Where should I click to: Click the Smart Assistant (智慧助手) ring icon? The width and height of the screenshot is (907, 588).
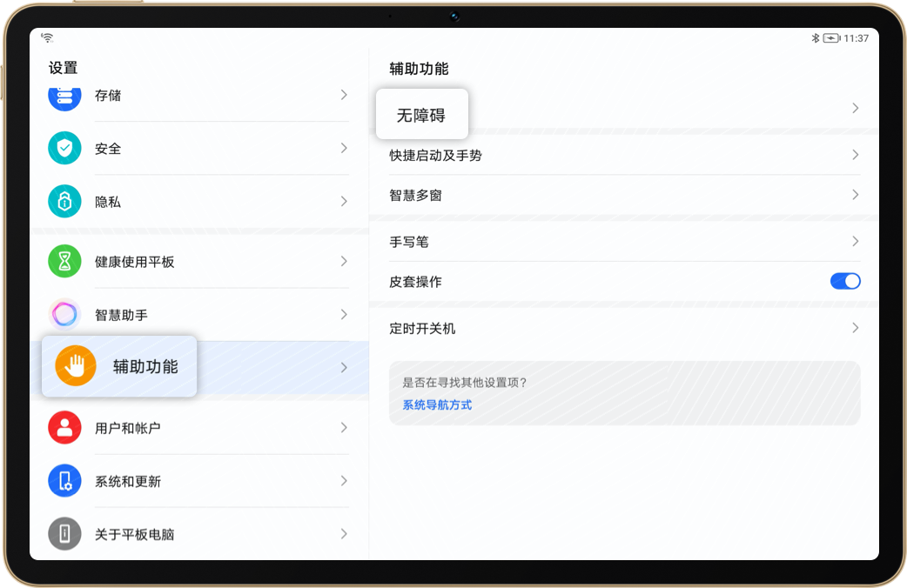(x=64, y=315)
